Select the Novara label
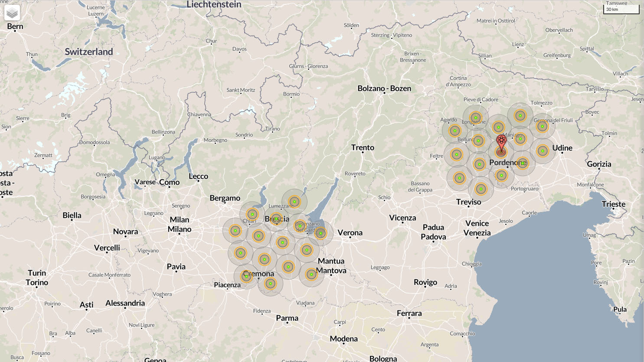644x362 pixels. (125, 232)
